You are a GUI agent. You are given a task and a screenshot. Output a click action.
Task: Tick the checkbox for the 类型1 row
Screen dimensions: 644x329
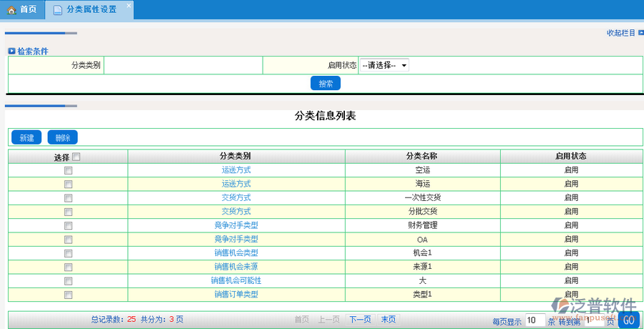(x=68, y=295)
